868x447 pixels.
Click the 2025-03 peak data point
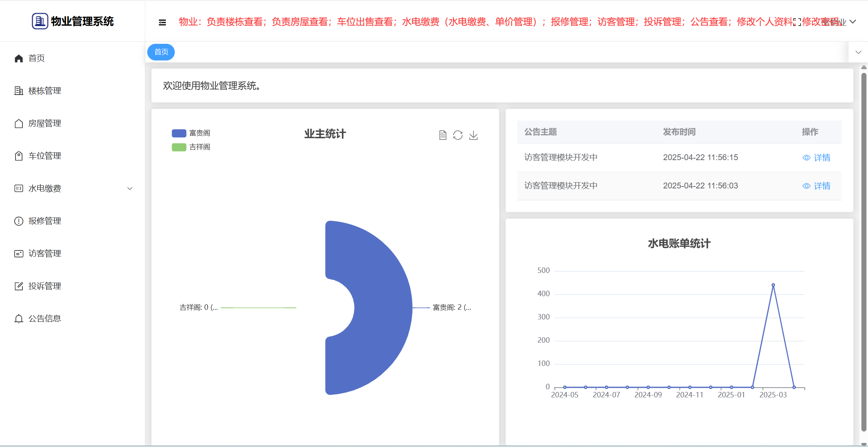(773, 285)
